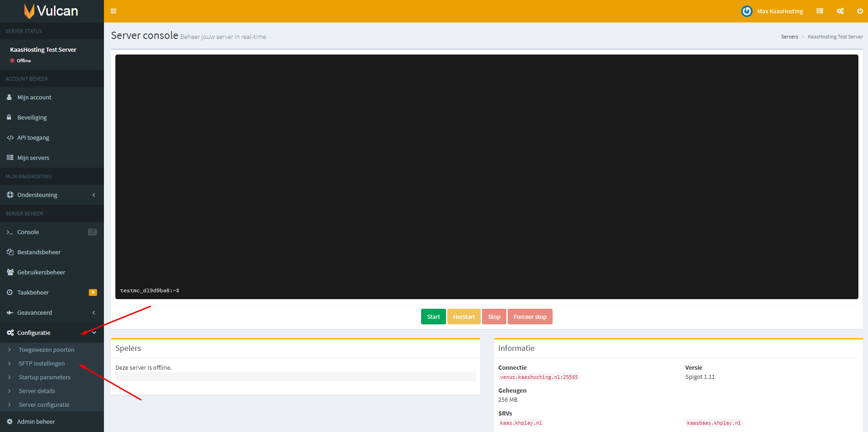The width and height of the screenshot is (868, 432).
Task: Click the terminal icon beside Console
Action: [10, 232]
